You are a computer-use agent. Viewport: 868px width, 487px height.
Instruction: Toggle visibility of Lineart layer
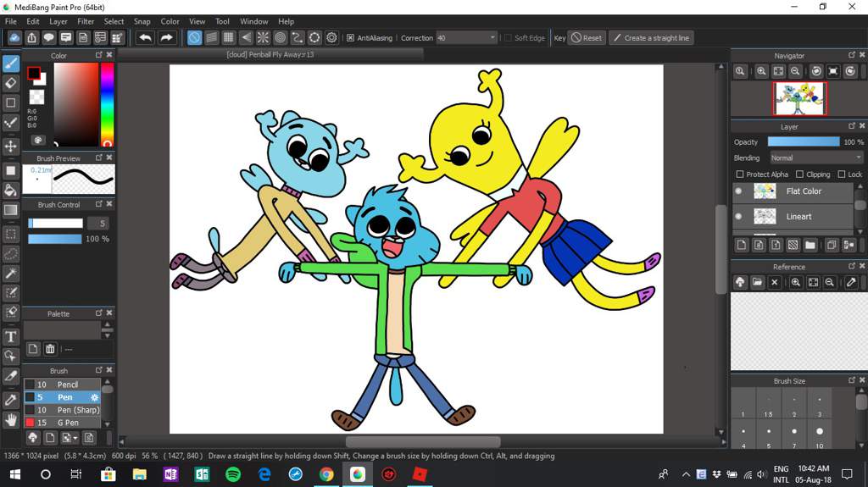(738, 216)
